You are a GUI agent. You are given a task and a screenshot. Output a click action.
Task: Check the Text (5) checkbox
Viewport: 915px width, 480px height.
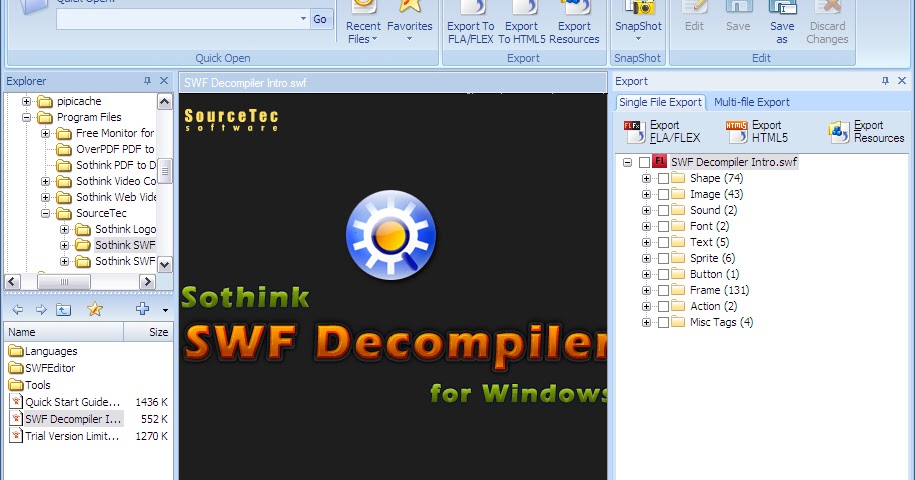click(663, 243)
